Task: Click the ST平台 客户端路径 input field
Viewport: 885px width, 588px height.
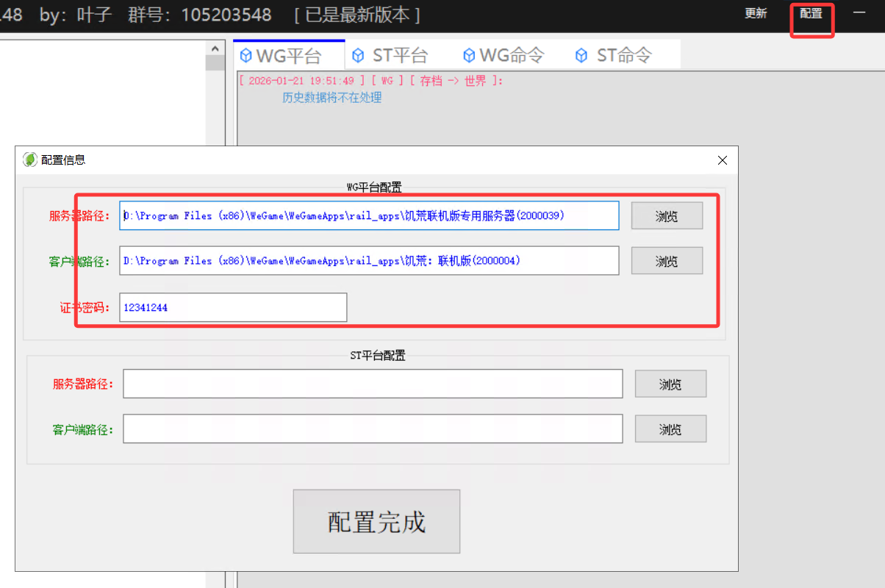Action: point(373,429)
